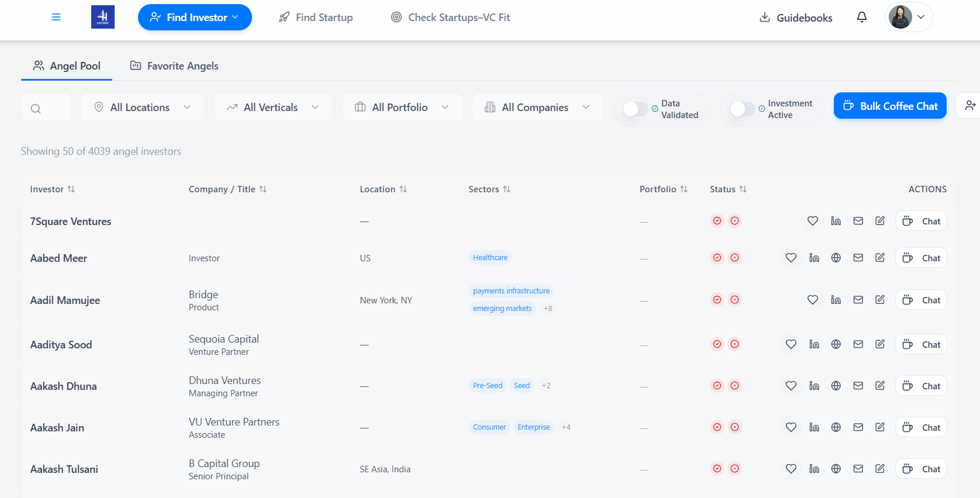980x498 pixels.
Task: Start a Chat with Aakash Dhuna
Action: click(x=921, y=386)
